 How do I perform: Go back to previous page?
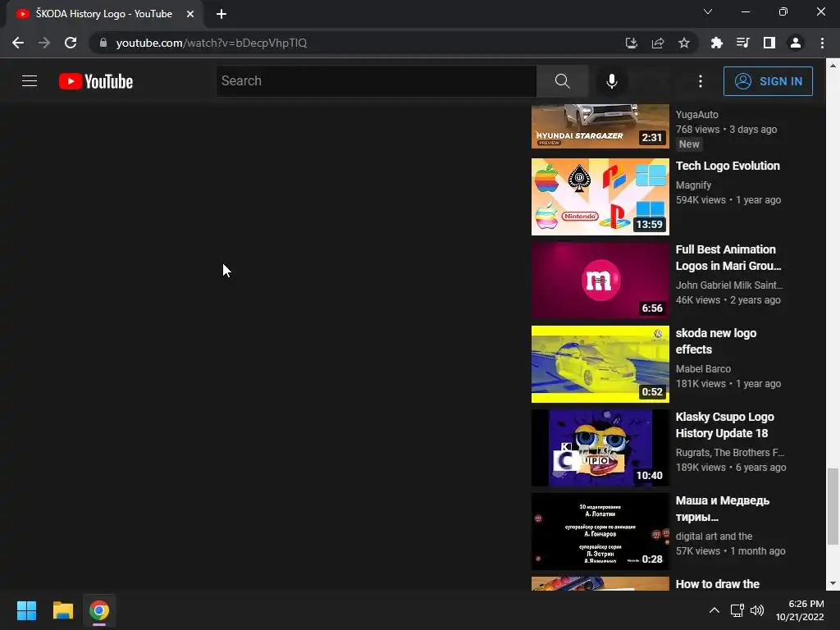click(18, 43)
